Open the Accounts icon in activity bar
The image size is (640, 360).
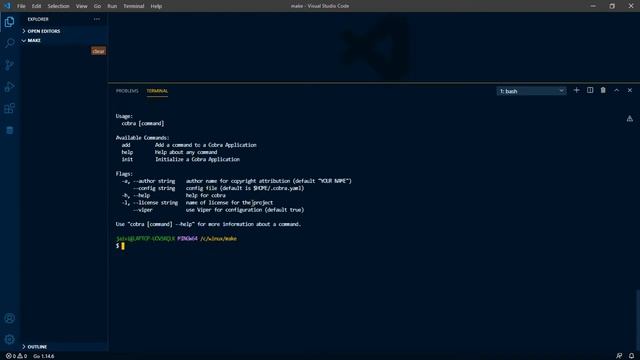[x=9, y=318]
